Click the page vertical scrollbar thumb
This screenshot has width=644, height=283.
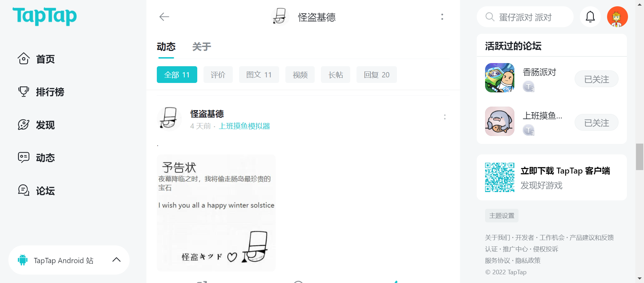click(639, 156)
